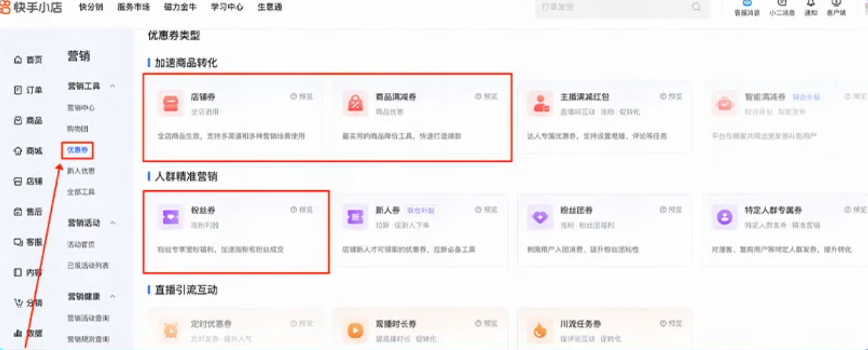868x350 pixels.
Task: Open the 快分销 top menu
Action: click(91, 7)
